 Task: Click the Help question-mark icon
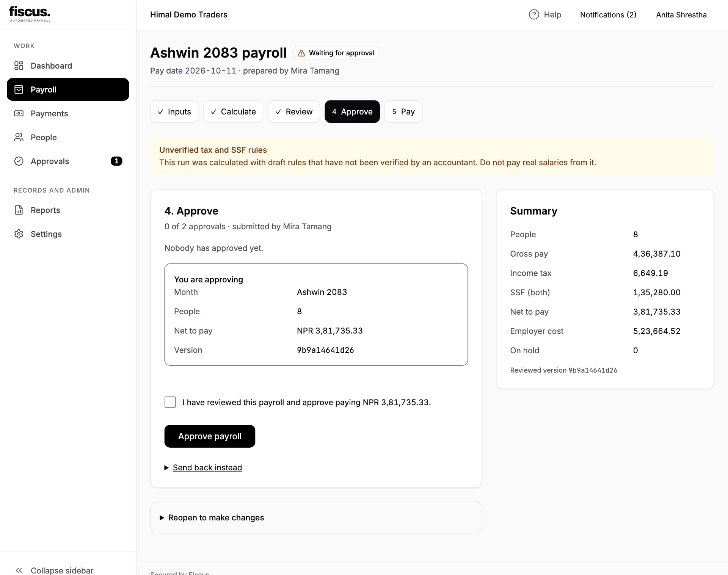click(x=534, y=14)
